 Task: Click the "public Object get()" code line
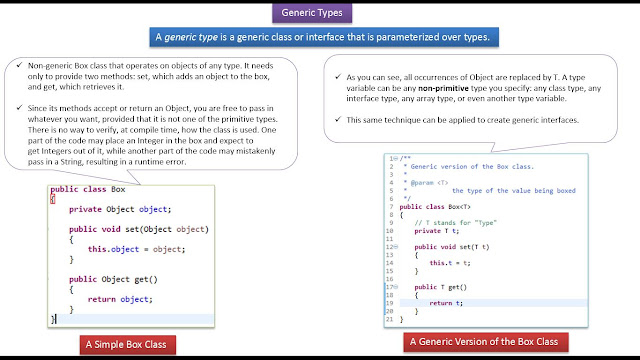click(113, 279)
